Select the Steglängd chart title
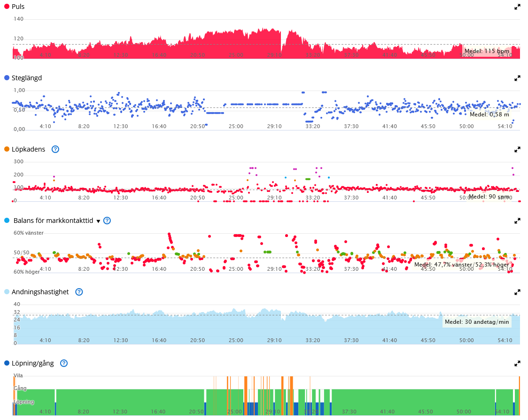 (27, 78)
